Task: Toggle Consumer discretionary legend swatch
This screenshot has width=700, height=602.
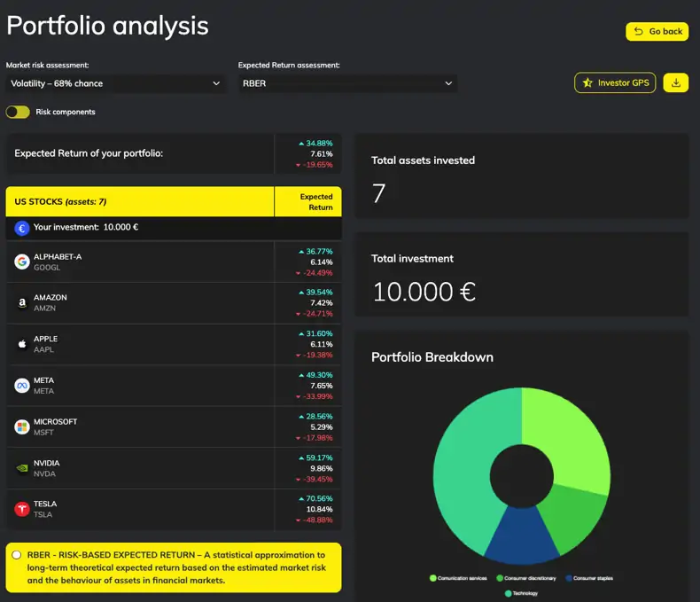Action: click(x=500, y=578)
